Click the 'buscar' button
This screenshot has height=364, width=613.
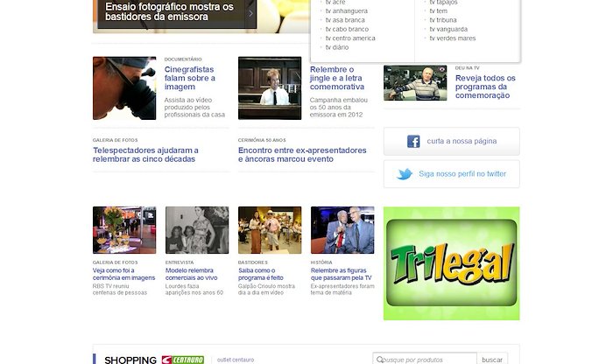pos(492,360)
